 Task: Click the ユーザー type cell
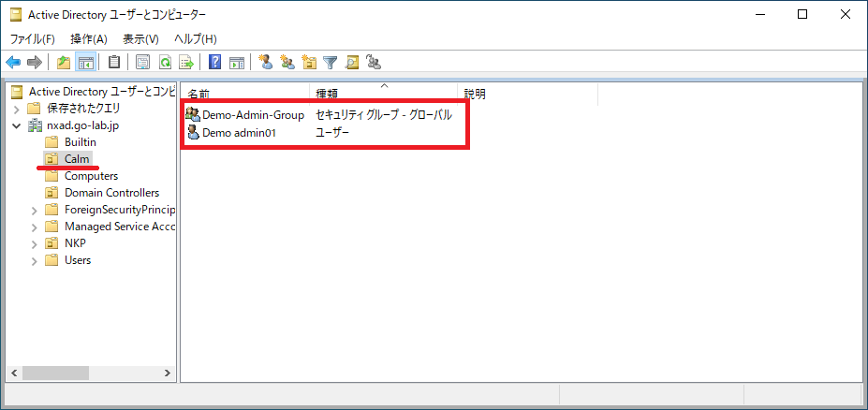pyautogui.click(x=332, y=132)
